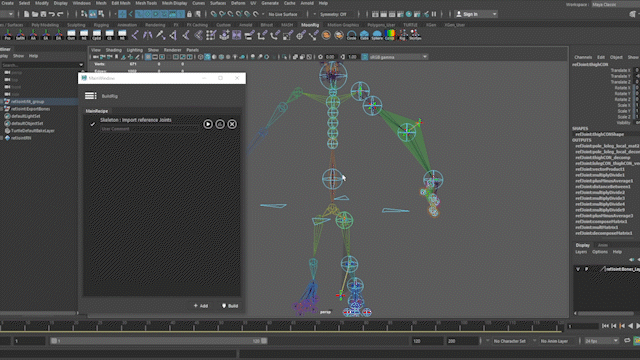Open the No Anim Layer dropdown

(x=554, y=341)
